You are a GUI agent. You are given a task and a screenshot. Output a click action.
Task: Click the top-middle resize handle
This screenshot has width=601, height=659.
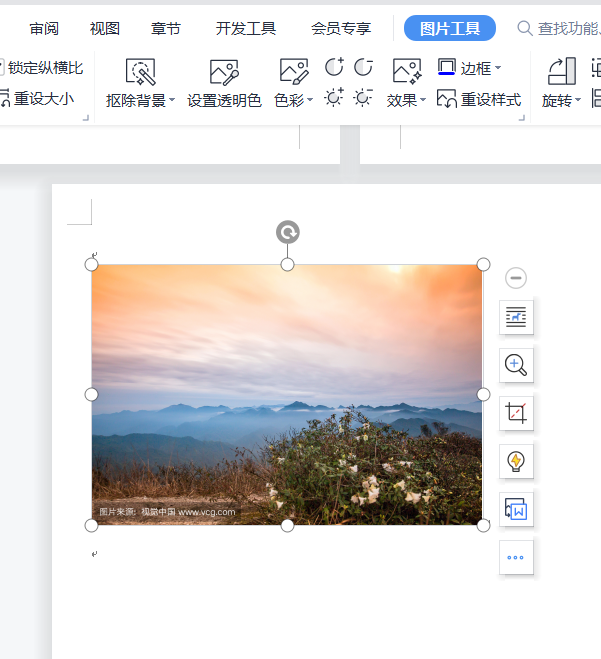click(x=287, y=265)
